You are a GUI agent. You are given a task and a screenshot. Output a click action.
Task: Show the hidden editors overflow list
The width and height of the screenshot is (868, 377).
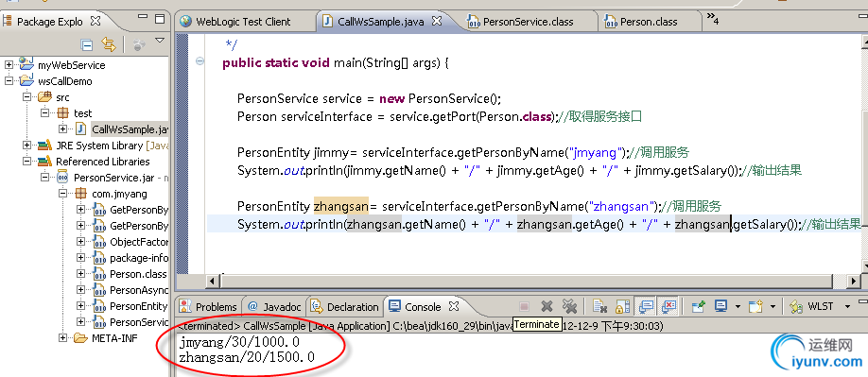pos(713,20)
